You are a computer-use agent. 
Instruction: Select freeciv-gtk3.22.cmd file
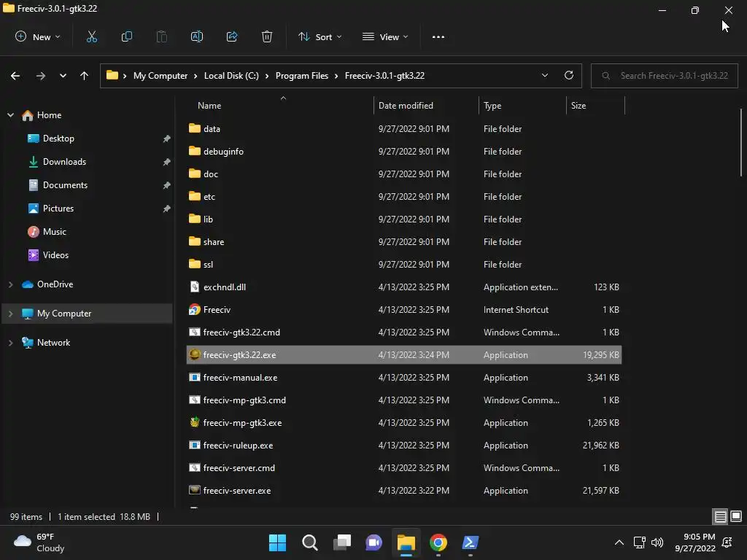point(404,332)
